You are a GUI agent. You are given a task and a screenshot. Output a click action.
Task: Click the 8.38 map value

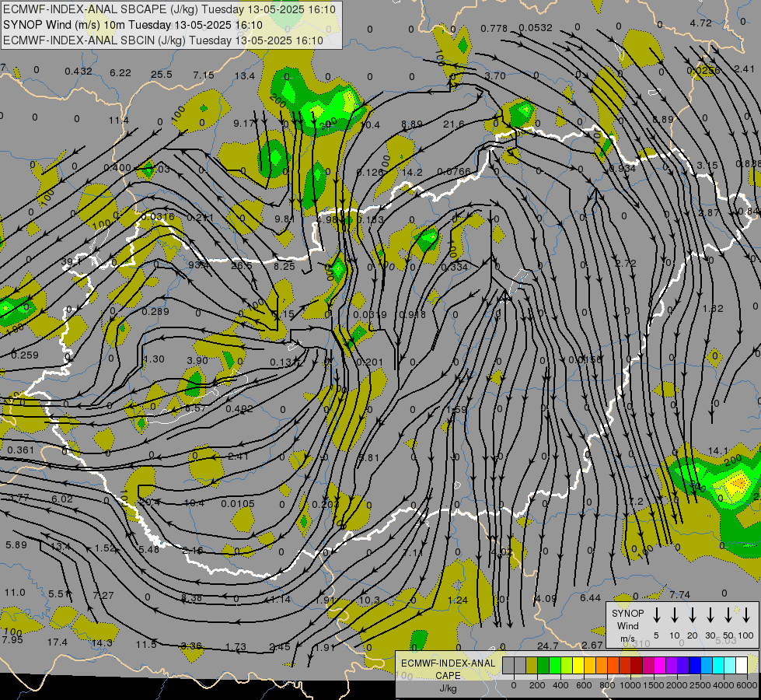pyautogui.click(x=192, y=598)
